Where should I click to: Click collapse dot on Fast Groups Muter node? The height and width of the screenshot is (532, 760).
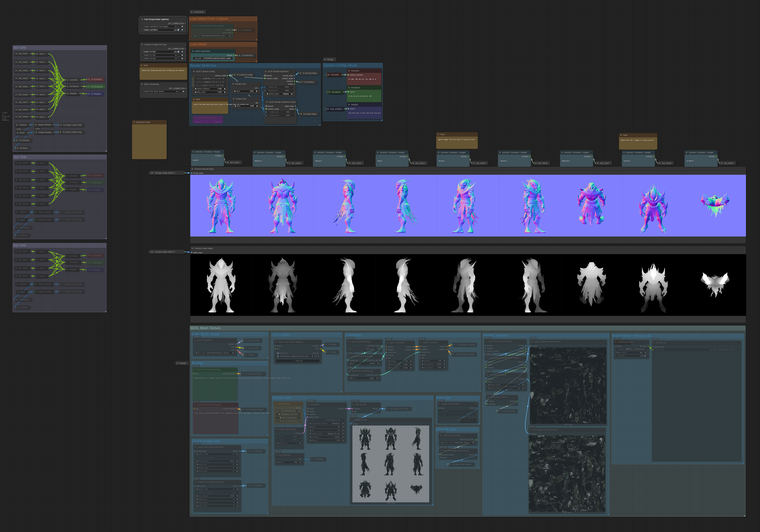pyautogui.click(x=142, y=19)
